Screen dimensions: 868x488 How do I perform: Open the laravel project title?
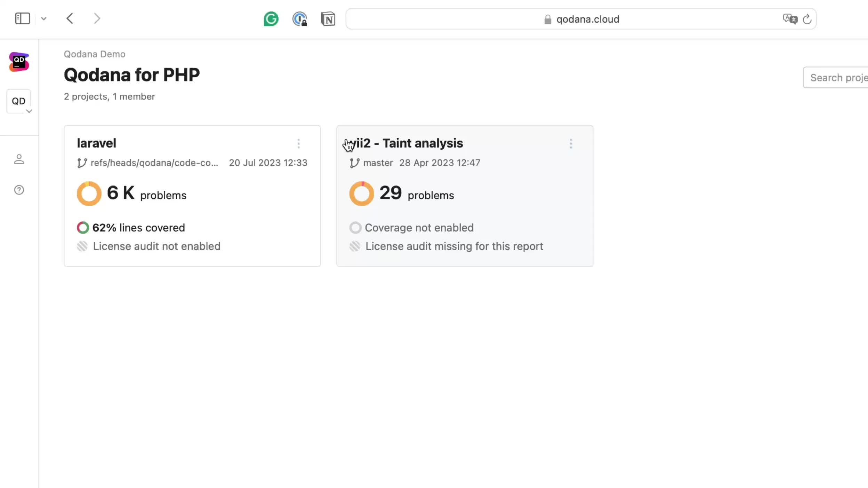[x=96, y=143]
